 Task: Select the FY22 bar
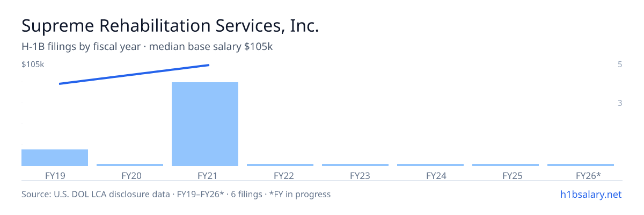tap(280, 165)
